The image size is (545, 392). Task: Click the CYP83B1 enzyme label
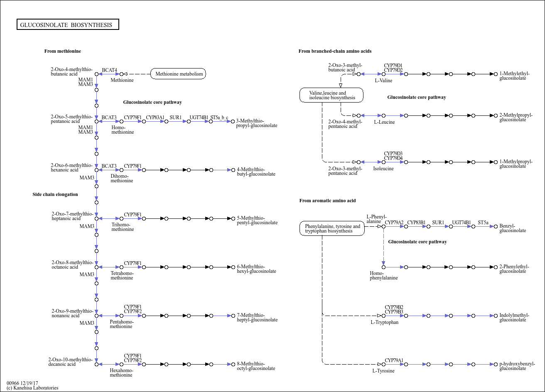tap(416, 223)
